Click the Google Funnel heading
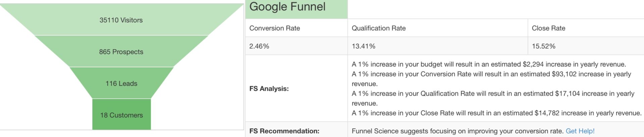 tap(287, 7)
